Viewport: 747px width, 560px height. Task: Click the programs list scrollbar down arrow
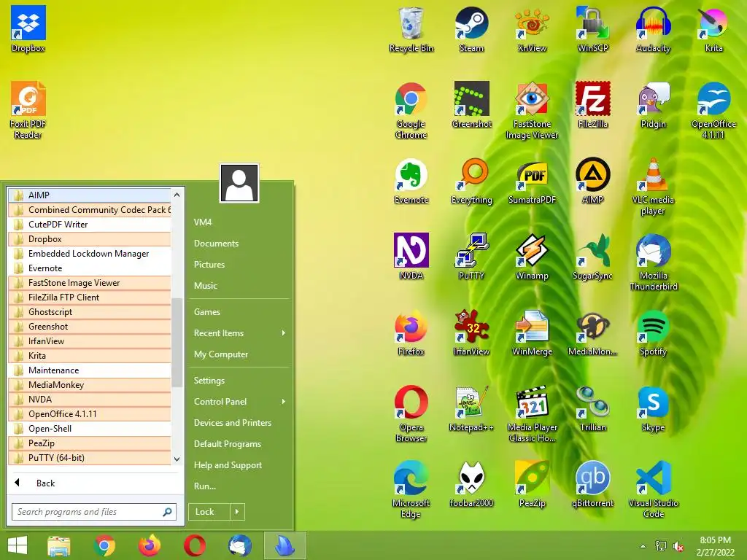point(177,459)
